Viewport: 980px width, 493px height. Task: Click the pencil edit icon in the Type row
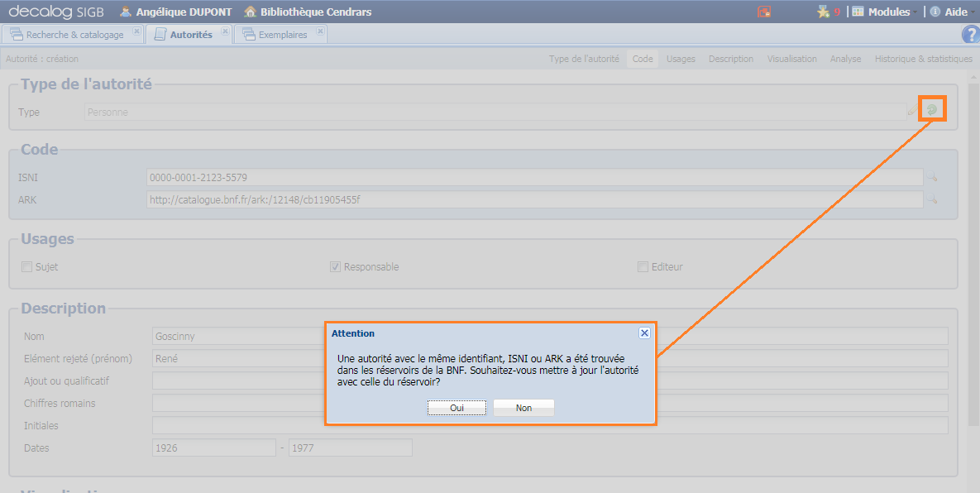tap(912, 110)
